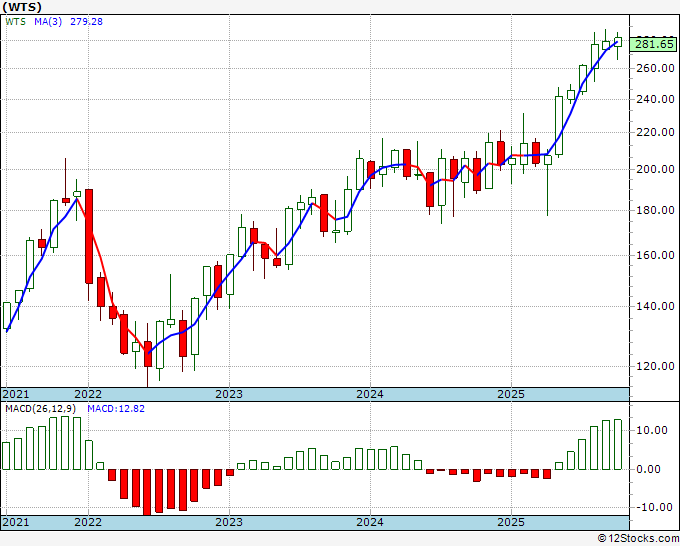
Task: Click the 240.00 price axis label
Action: click(655, 99)
